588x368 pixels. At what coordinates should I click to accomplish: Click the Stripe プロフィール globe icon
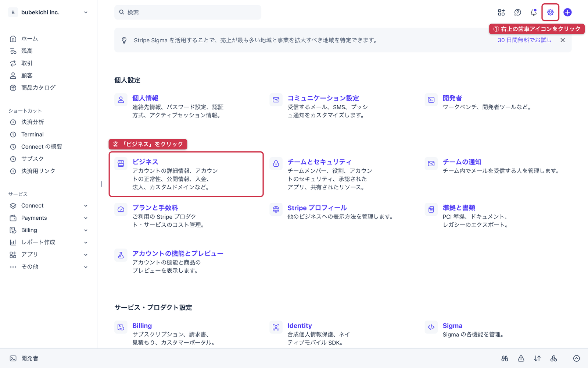point(276,209)
